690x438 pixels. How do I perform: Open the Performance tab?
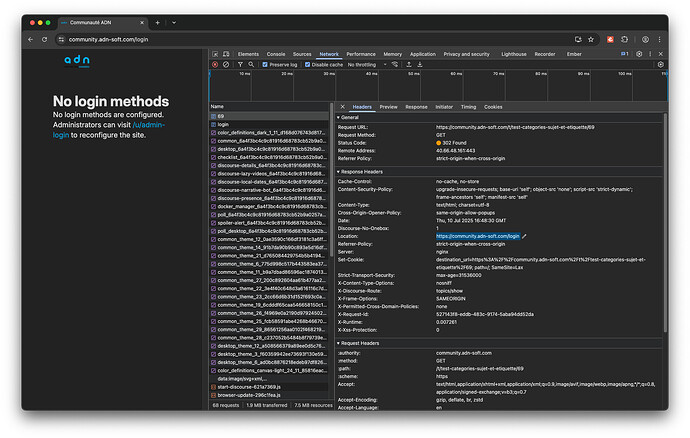[361, 54]
